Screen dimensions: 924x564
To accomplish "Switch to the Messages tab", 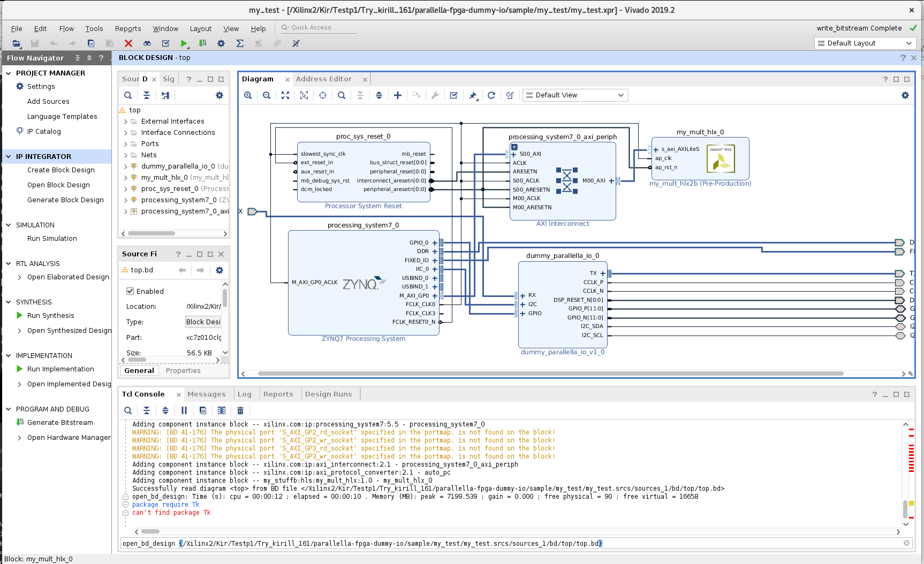I will point(207,394).
